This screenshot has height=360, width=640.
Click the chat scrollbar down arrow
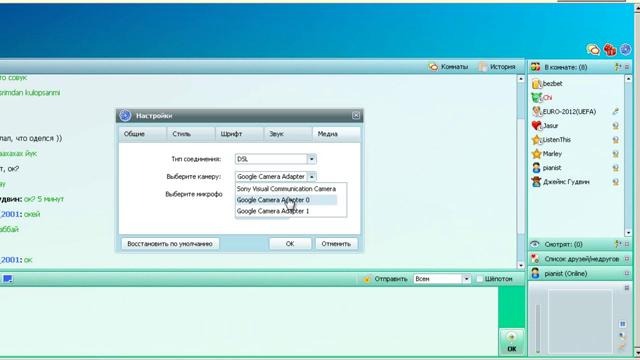[520, 265]
